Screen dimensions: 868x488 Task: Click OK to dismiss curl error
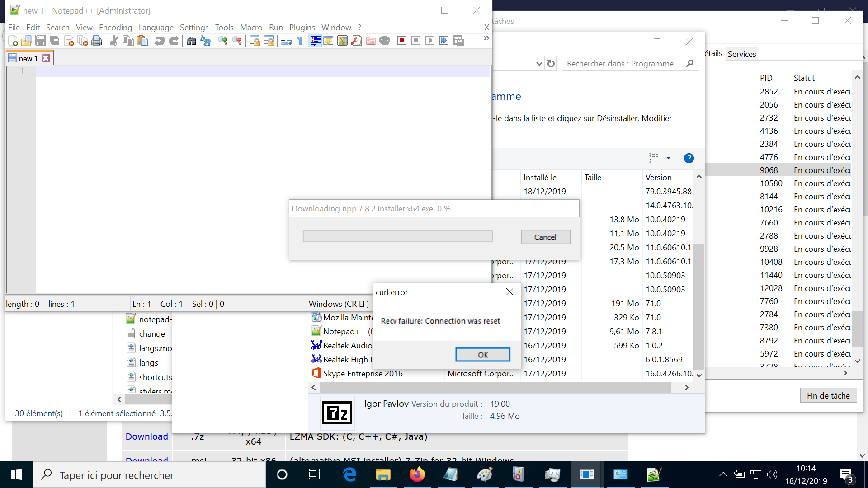[x=483, y=355]
